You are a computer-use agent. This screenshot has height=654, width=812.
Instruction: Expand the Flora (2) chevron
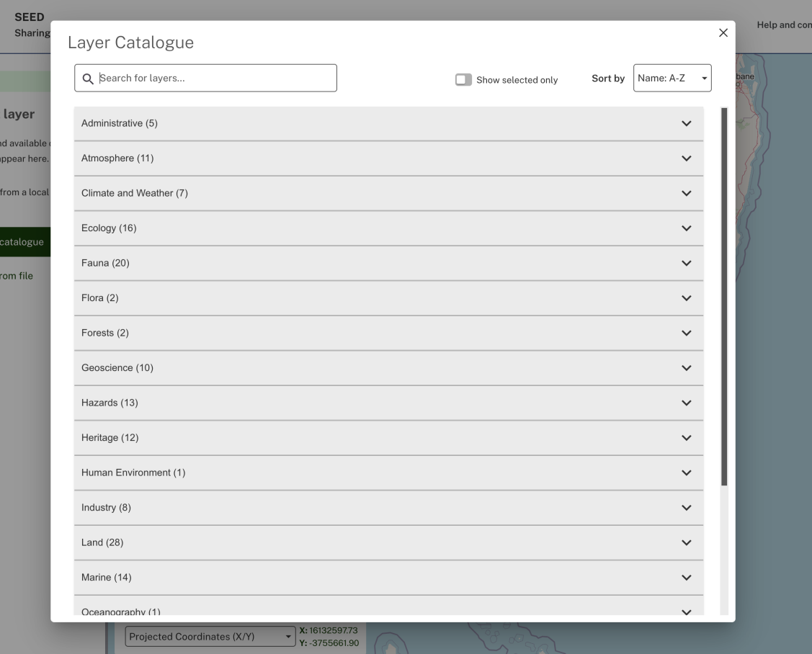pyautogui.click(x=686, y=298)
